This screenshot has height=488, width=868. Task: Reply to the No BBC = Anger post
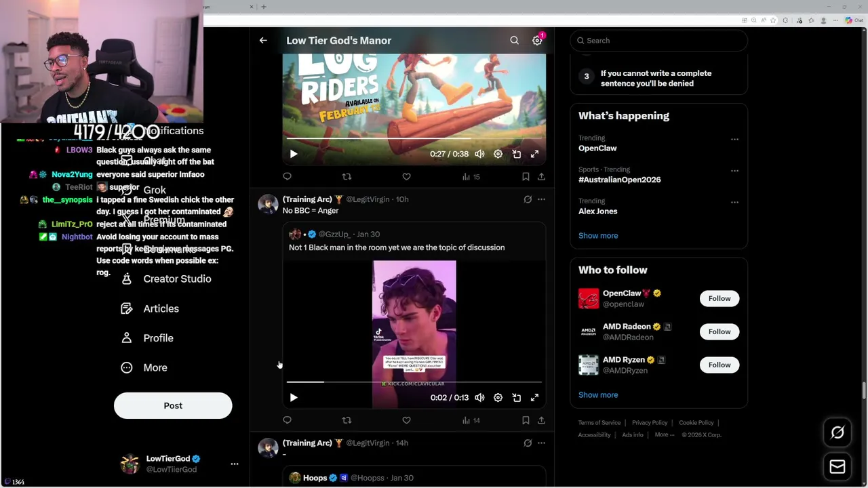288,420
